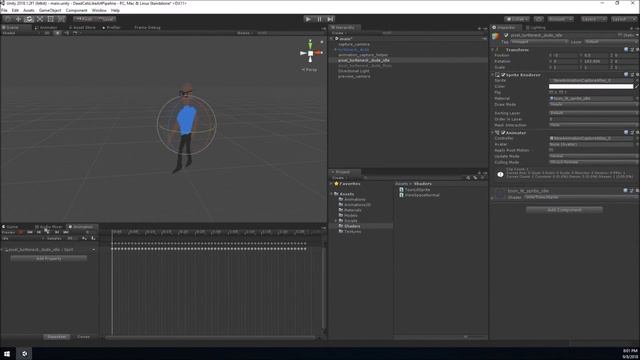Click the Add keyframe icon
Screen dimensions: 640x360
point(84,238)
